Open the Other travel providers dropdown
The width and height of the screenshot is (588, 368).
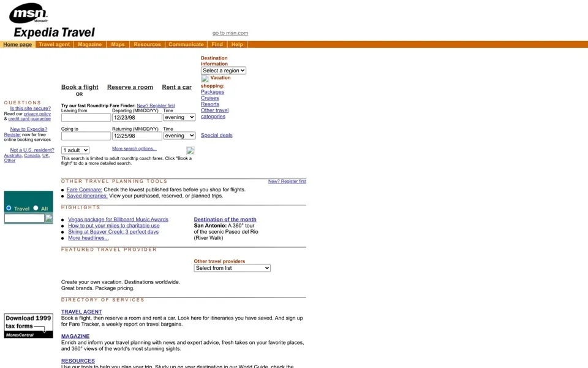(232, 268)
